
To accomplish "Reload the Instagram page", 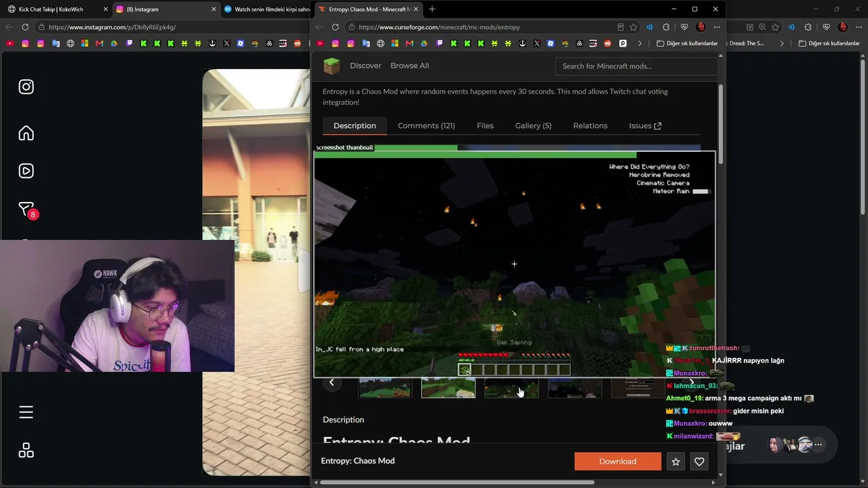I will (x=25, y=27).
